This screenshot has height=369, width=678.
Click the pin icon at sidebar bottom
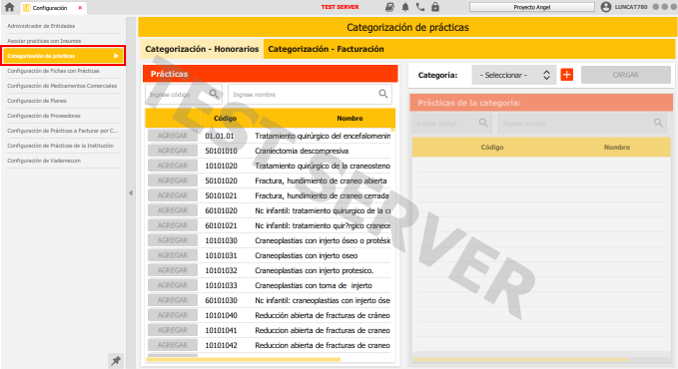115,360
